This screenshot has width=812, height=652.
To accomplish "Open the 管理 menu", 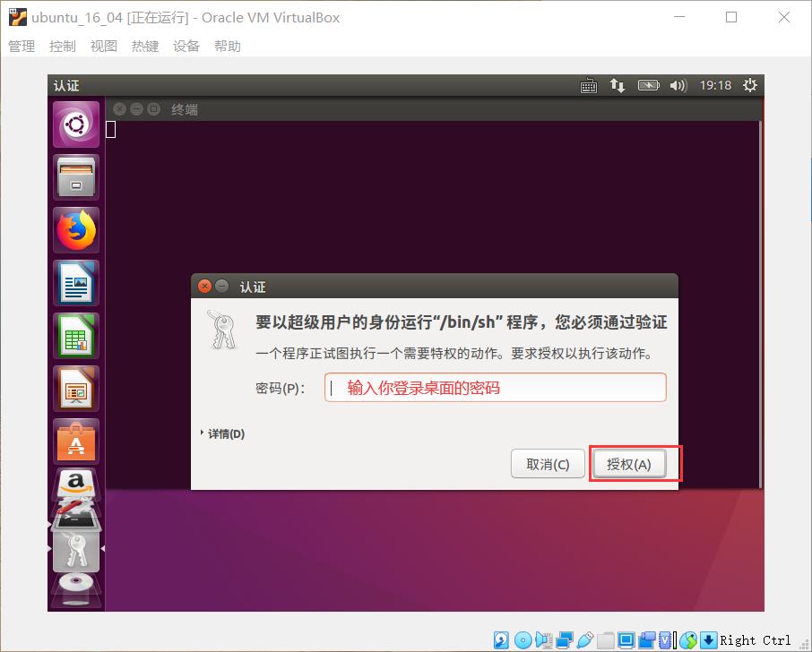I will pyautogui.click(x=22, y=46).
